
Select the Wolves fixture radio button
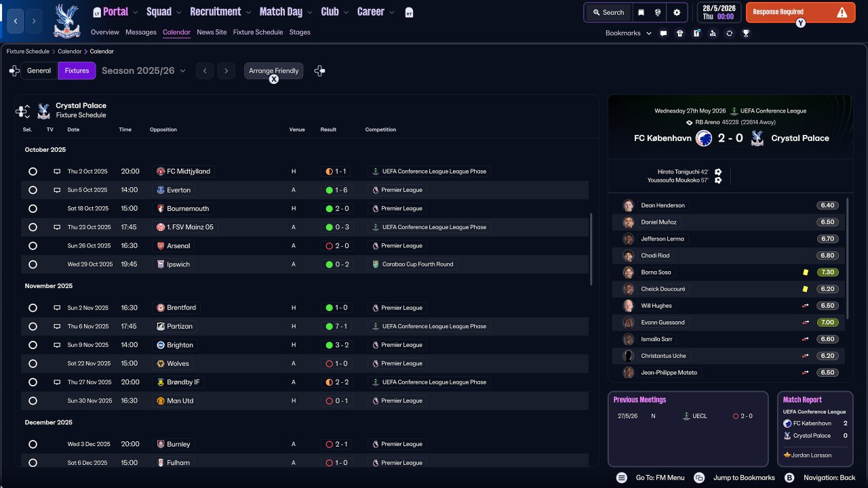pyautogui.click(x=33, y=363)
